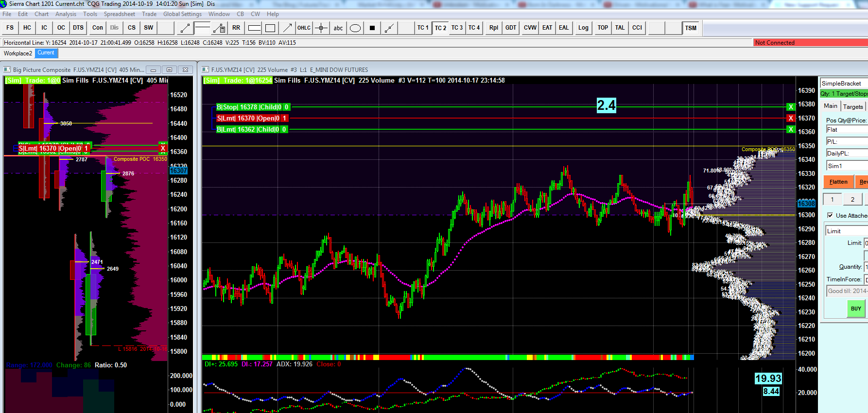Click the orange Flatten button
This screenshot has width=868, height=413.
838,182
